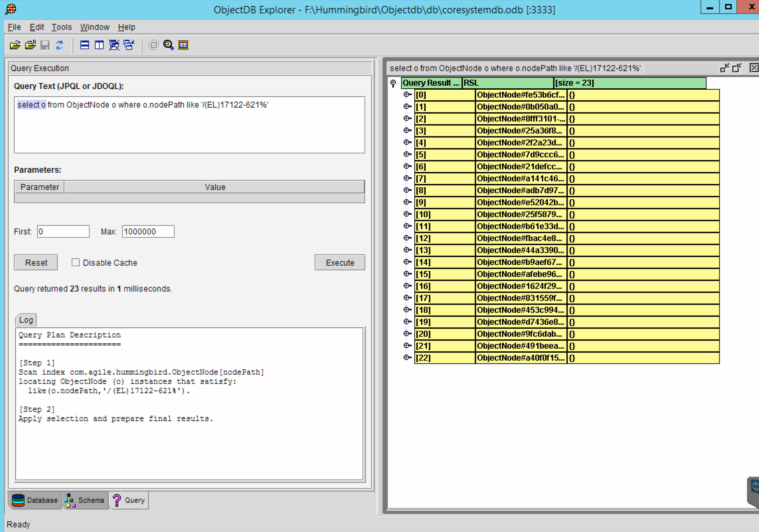Click the Database tab stack icon

(x=18, y=500)
